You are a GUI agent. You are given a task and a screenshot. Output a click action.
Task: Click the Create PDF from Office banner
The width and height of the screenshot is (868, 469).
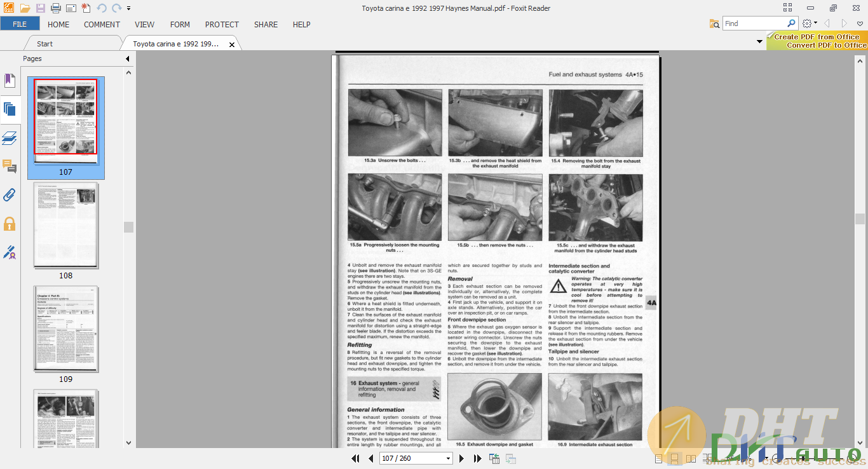click(817, 41)
